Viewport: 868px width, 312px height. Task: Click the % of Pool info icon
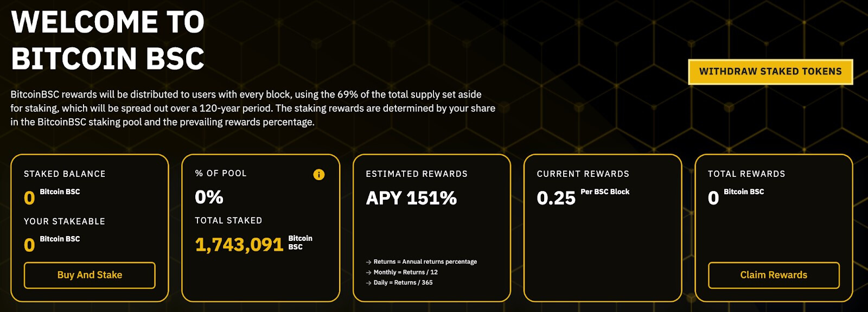[x=319, y=174]
